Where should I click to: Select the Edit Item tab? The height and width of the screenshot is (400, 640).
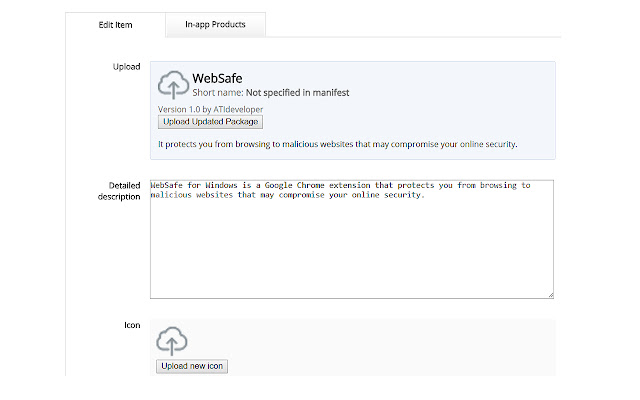(117, 24)
